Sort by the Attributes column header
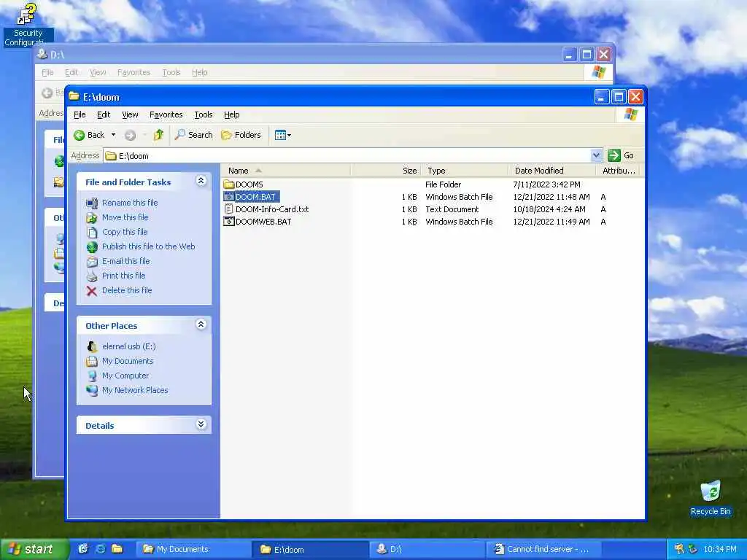Viewport: 747px width, 560px height. [x=618, y=171]
